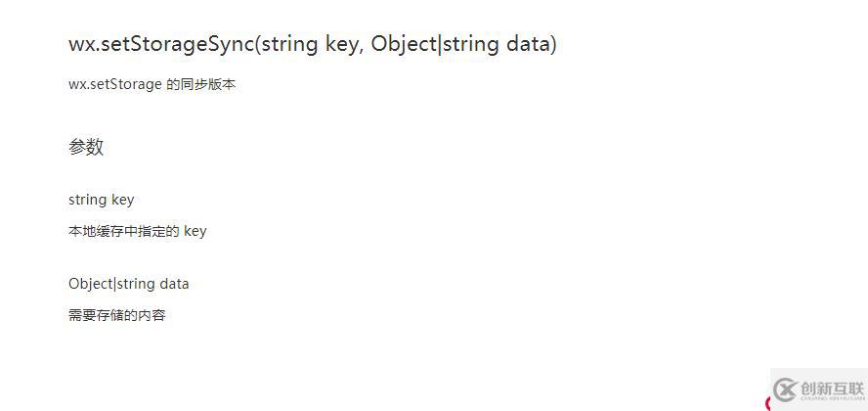Click "wx.setStorage" in the subtitle line

[115, 85]
